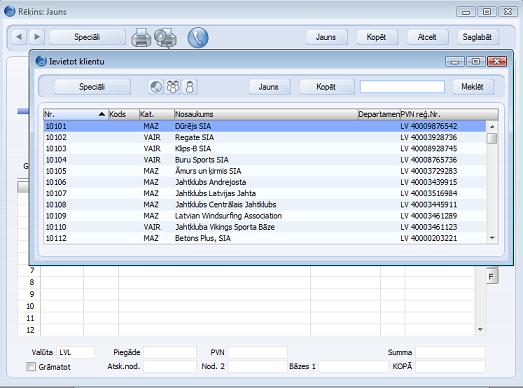This screenshot has height=388, width=523.
Task: Click the Piegāde input field
Action: click(170, 352)
